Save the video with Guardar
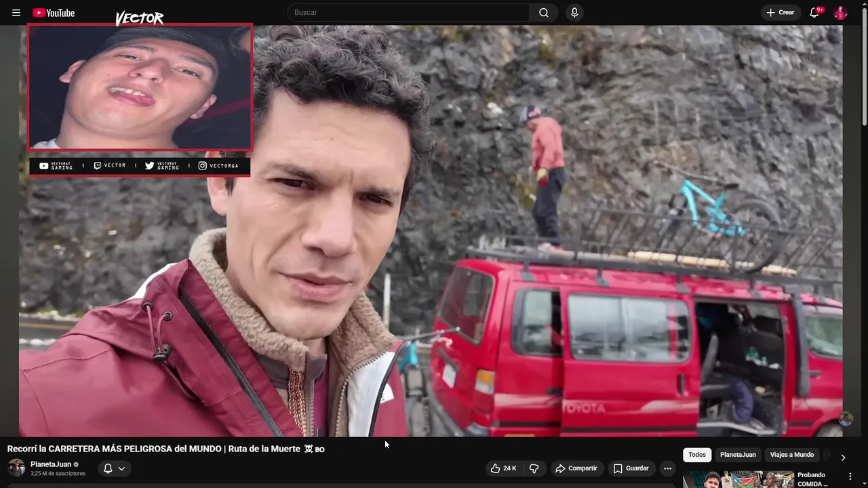Viewport: 868px width, 488px height. coord(631,468)
